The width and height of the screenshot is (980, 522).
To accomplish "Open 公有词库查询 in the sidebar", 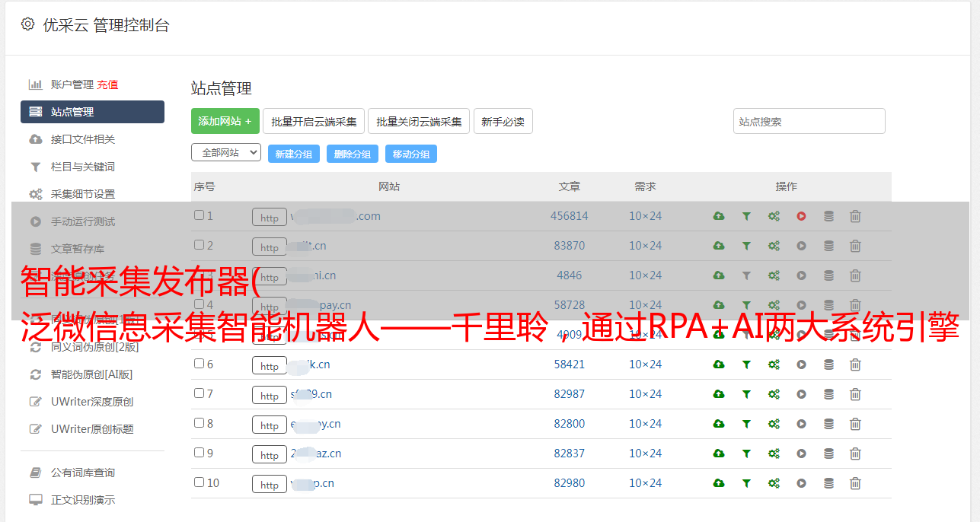I will tap(83, 473).
